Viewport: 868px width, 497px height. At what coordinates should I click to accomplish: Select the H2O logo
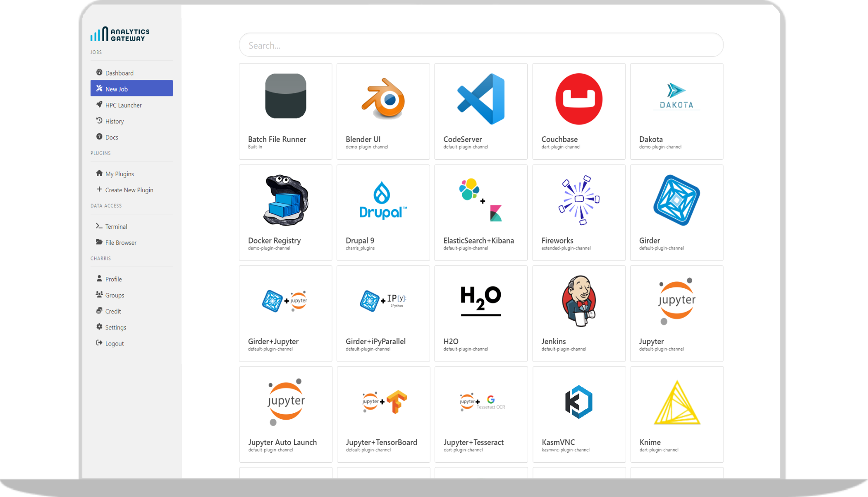point(481,301)
